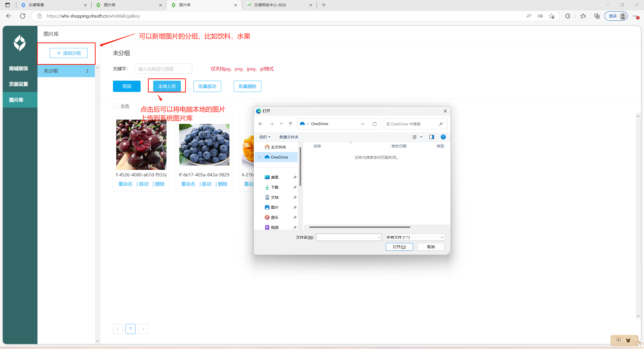
Task: Unpin 桌面 from quick access
Action: [x=295, y=177]
